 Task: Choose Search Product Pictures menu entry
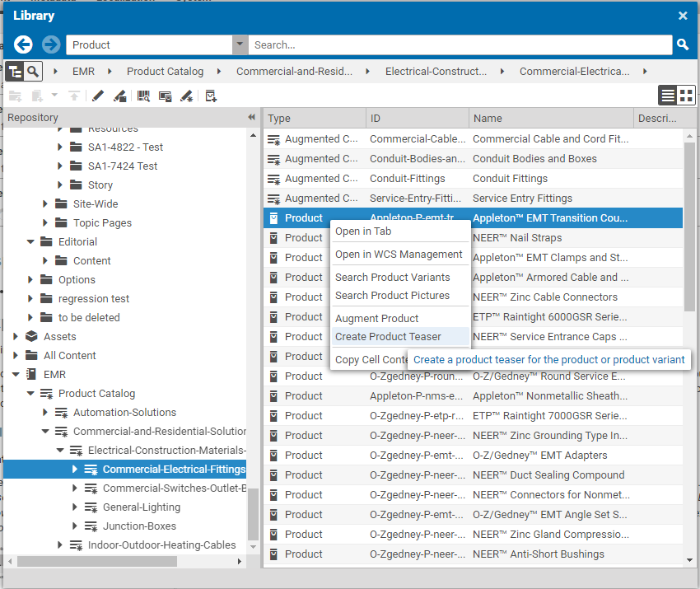click(400, 296)
